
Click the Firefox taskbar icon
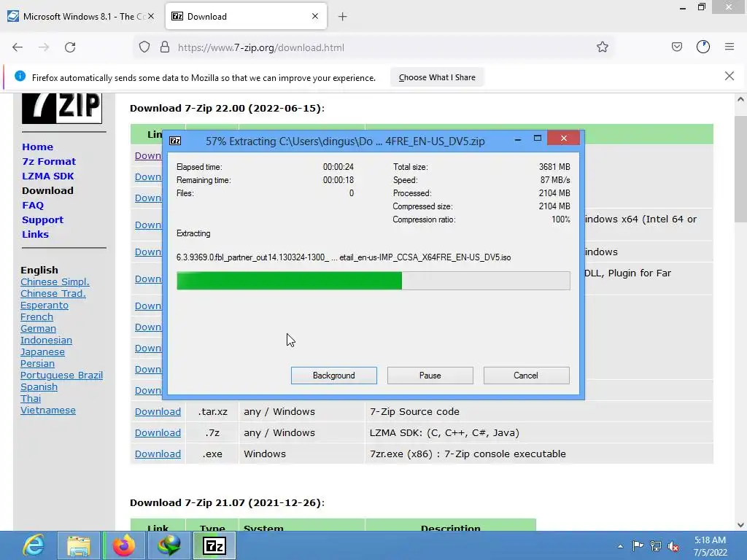point(124,545)
